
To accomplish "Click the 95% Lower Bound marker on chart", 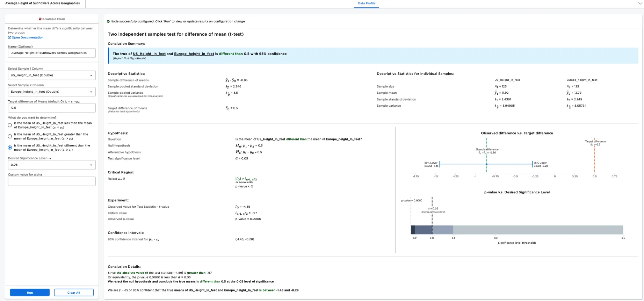I will [440, 164].
